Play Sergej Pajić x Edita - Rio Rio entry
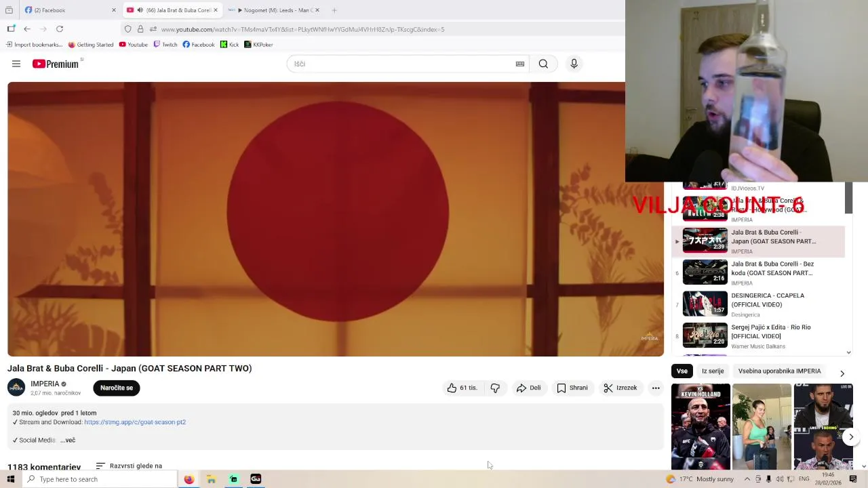This screenshot has width=868, height=488. click(x=758, y=336)
